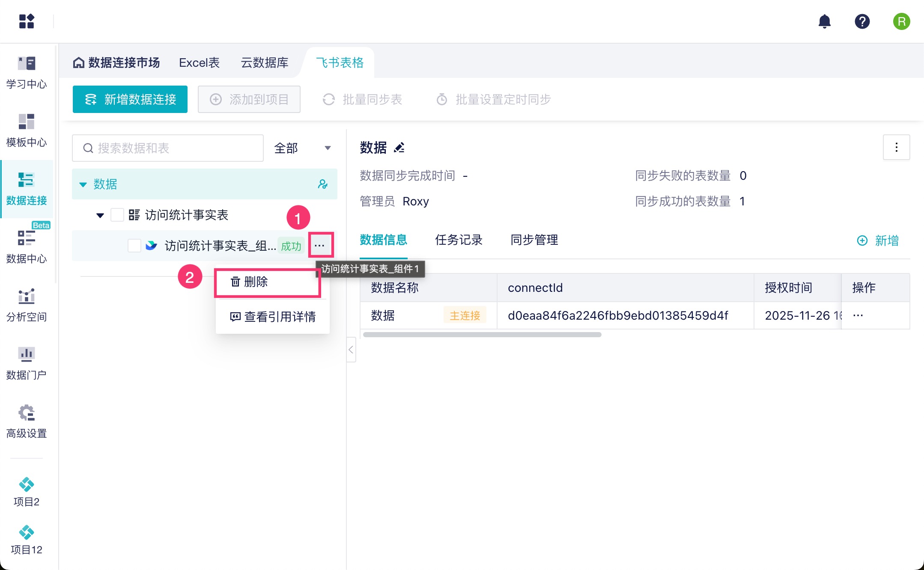Click the 新增 link on the right
This screenshot has height=570, width=924.
tap(878, 240)
